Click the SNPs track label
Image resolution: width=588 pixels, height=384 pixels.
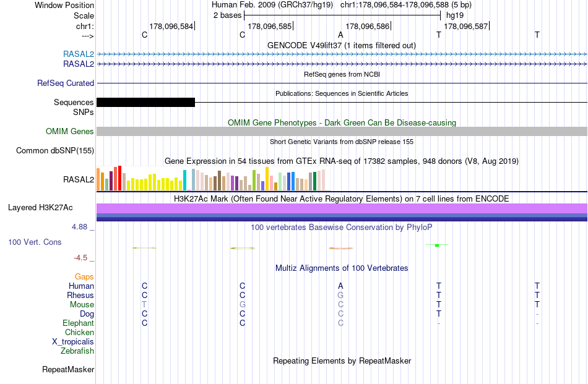pos(84,112)
